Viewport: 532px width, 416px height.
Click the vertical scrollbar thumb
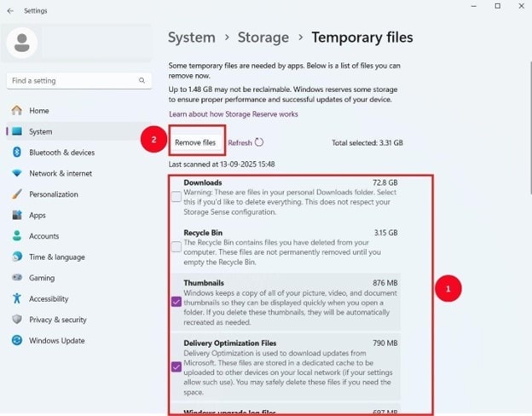pos(530,127)
